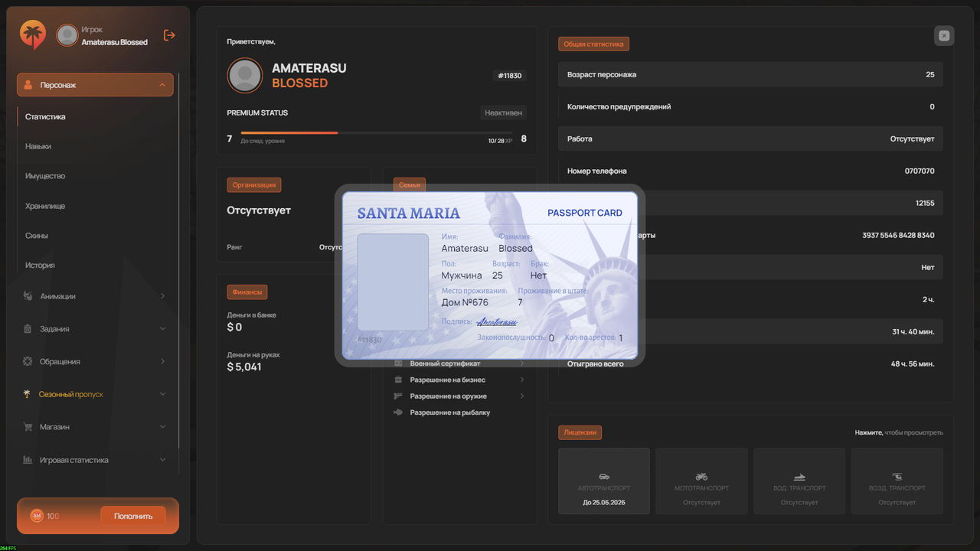Open Разрешение на оружие arrow
The width and height of the screenshot is (980, 551).
[x=522, y=396]
